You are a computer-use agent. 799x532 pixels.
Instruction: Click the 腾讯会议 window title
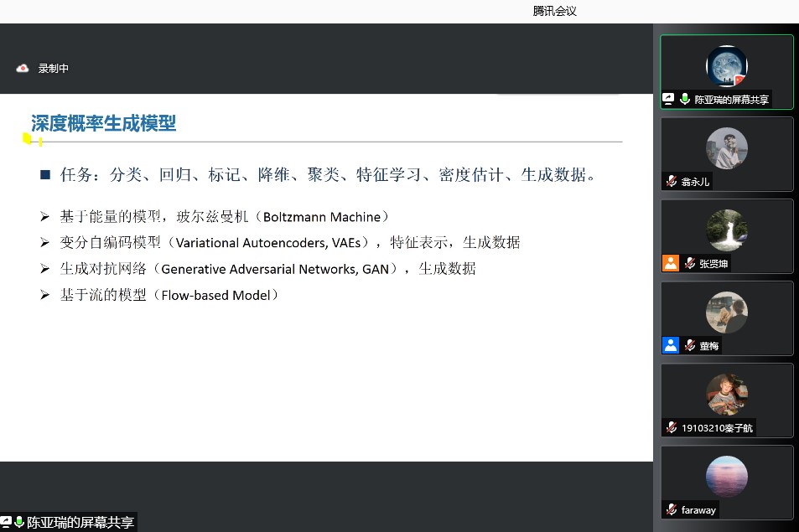point(555,11)
